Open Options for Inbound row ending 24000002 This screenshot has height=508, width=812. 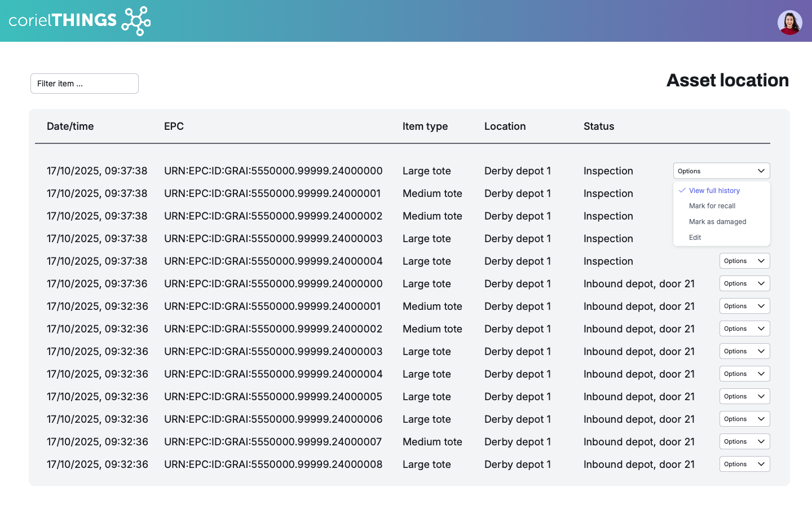[x=744, y=329]
